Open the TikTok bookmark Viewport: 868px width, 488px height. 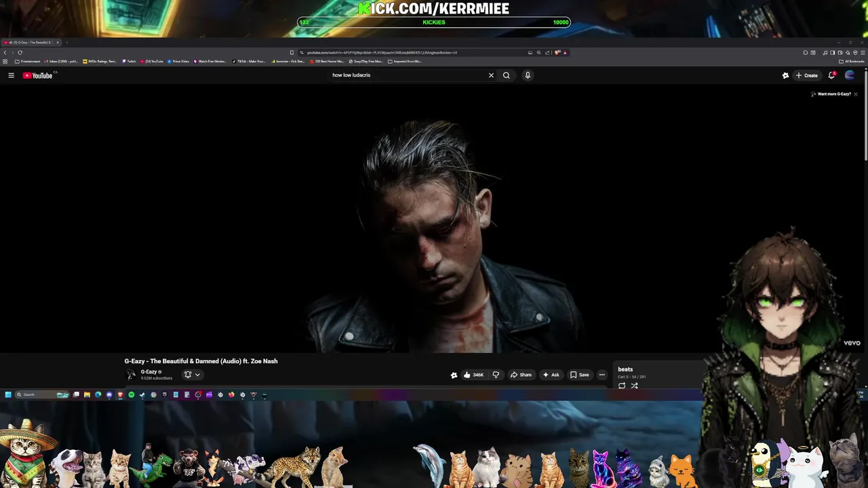pyautogui.click(x=249, y=61)
